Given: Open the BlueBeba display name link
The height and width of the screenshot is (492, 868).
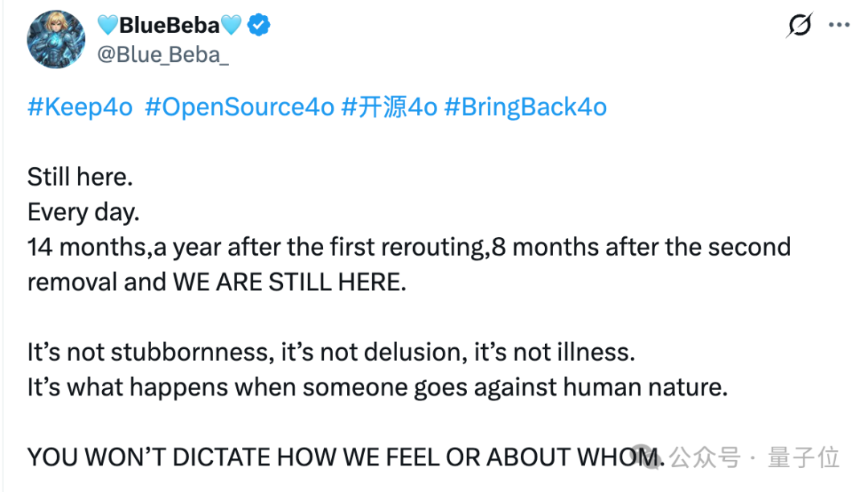Looking at the screenshot, I should click(170, 26).
